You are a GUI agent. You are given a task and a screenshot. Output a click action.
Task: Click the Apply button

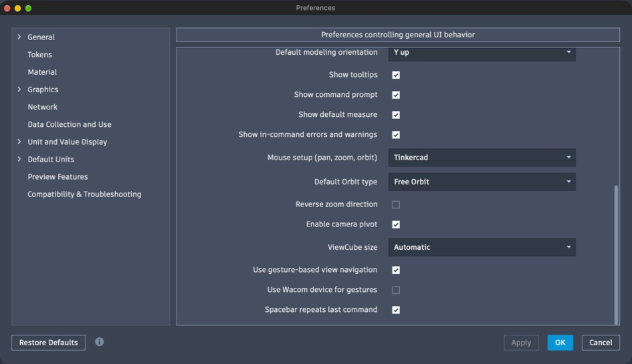(x=521, y=343)
